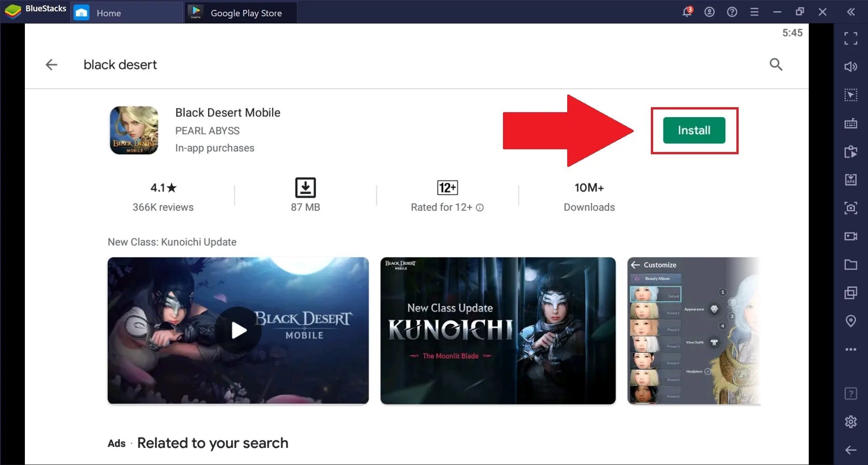Click the cursor lock icon in sidebar
Image resolution: width=868 pixels, height=465 pixels.
tap(850, 95)
